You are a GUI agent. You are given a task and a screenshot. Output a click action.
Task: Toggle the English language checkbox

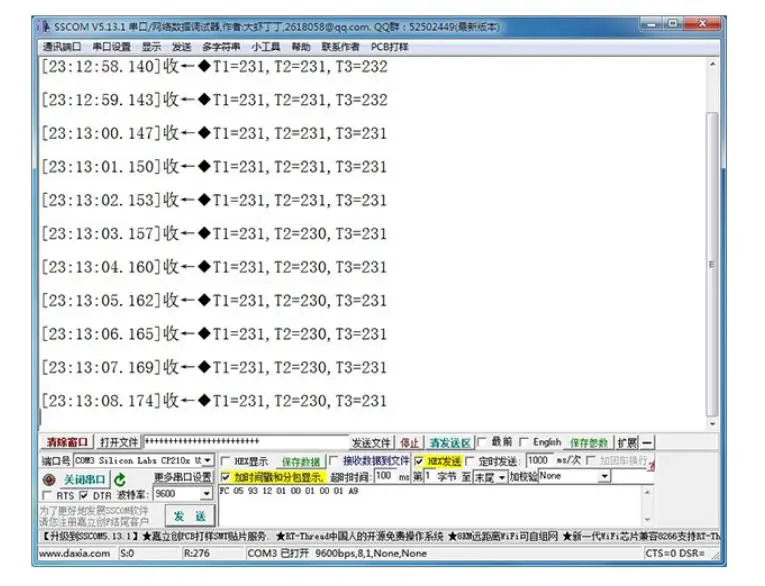[523, 442]
